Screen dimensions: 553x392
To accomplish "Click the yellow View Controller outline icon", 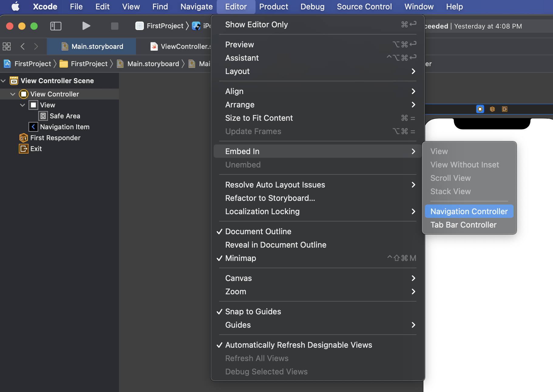I will [24, 94].
